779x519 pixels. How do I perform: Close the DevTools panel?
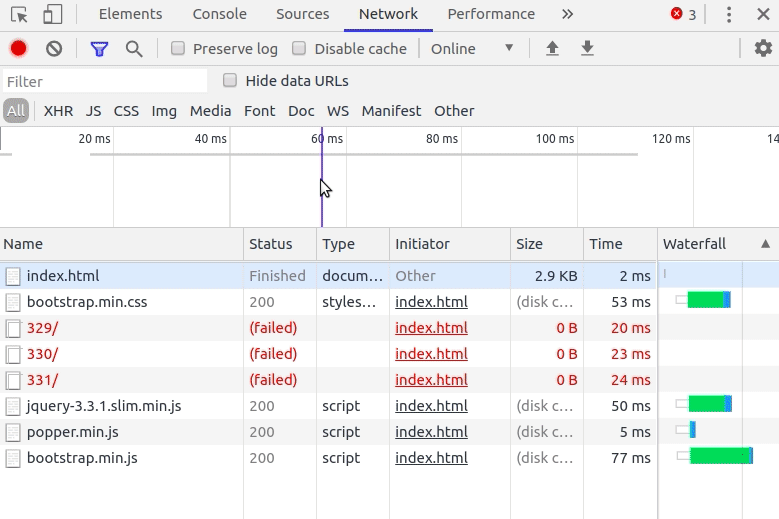pos(763,14)
